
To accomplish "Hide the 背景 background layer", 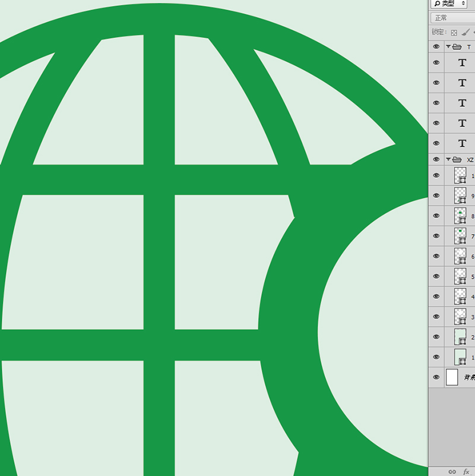I will tap(436, 377).
